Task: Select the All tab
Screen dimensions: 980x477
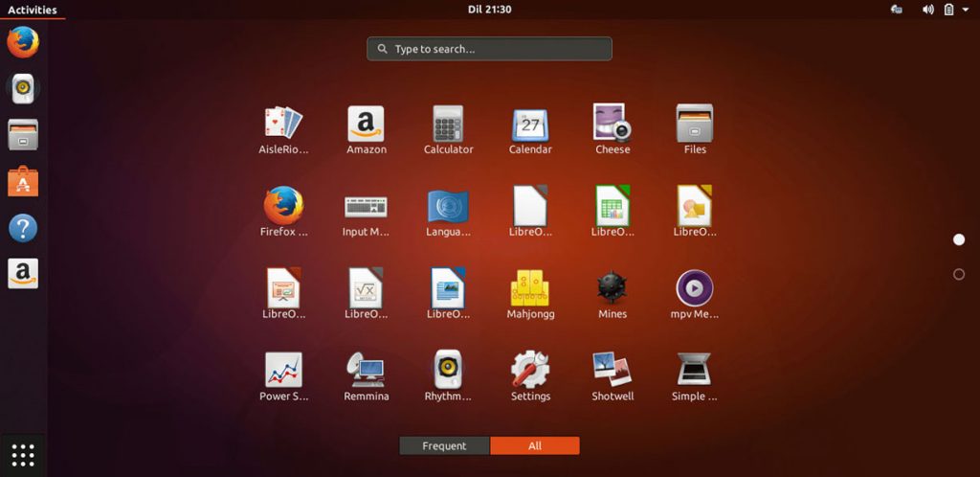Action: pos(535,445)
